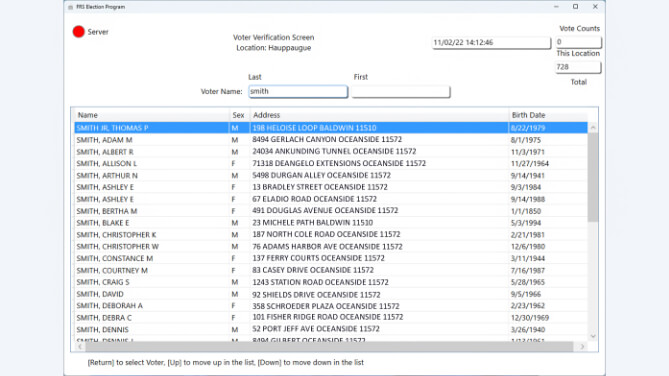669x376 pixels.
Task: Sort by the Address column header
Action: [379, 115]
